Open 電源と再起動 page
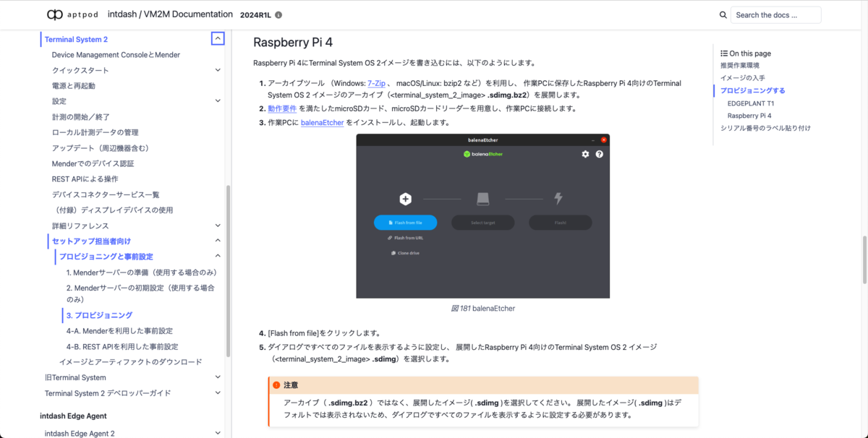Image resolution: width=868 pixels, height=438 pixels. pyautogui.click(x=73, y=86)
